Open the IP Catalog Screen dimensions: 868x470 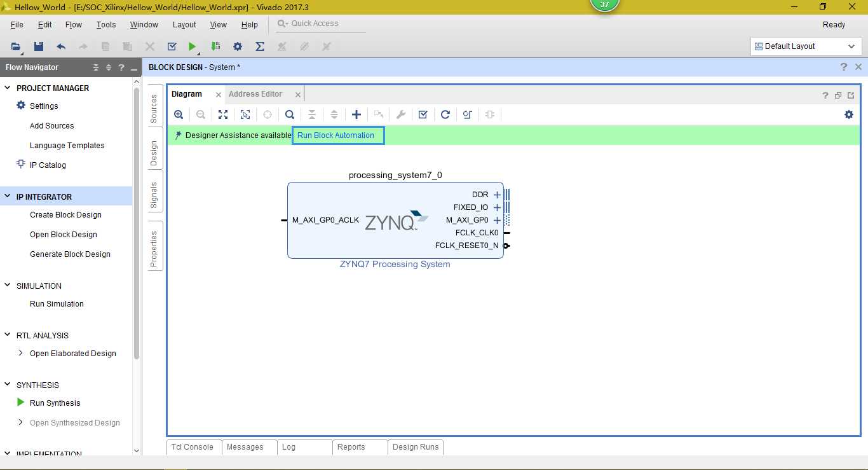point(48,165)
